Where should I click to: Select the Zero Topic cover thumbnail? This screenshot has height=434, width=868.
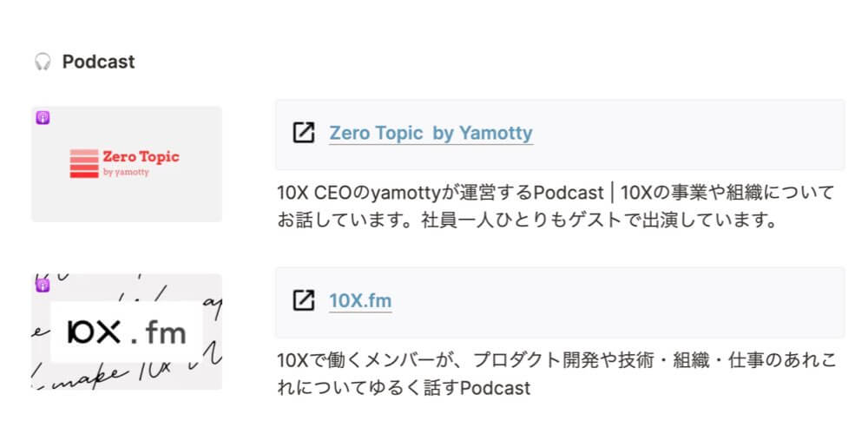pos(127,164)
